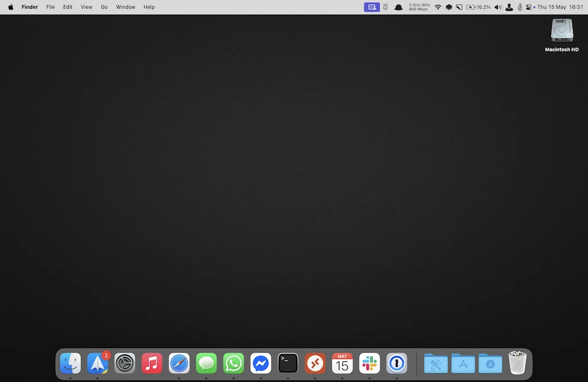
Task: Open the Messages app
Action: (x=206, y=363)
